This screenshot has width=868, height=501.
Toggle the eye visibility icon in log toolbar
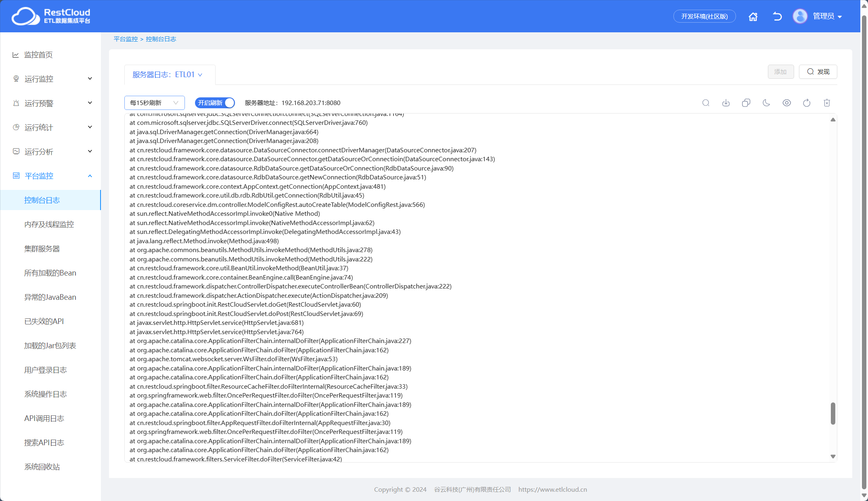coord(786,103)
